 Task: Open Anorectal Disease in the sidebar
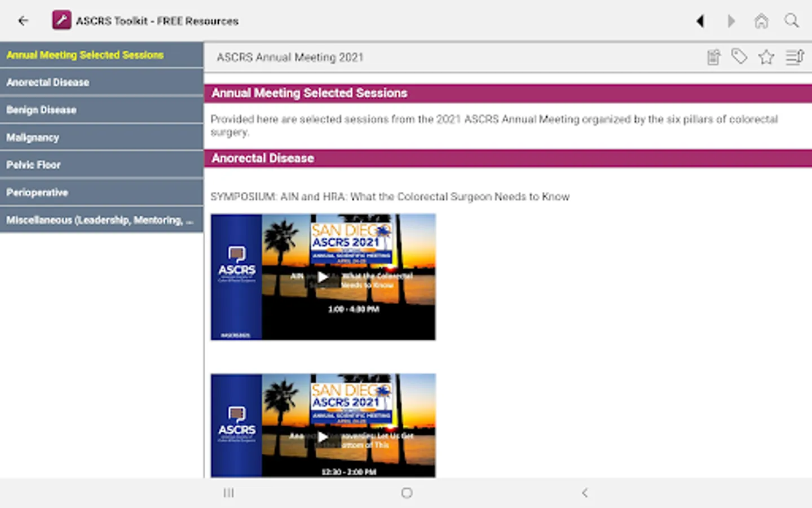(101, 82)
